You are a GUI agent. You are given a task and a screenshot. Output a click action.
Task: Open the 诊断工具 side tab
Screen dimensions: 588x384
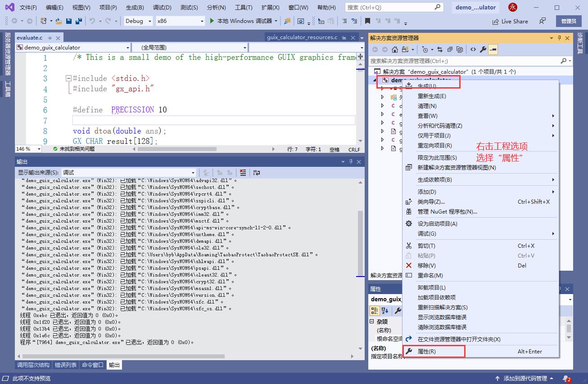(x=580, y=43)
